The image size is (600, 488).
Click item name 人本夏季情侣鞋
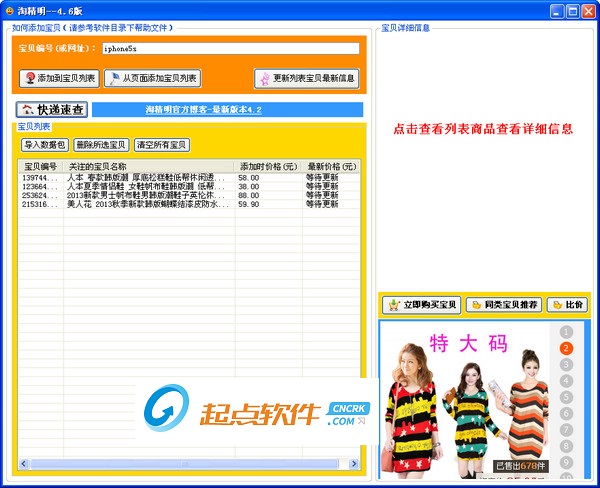146,187
